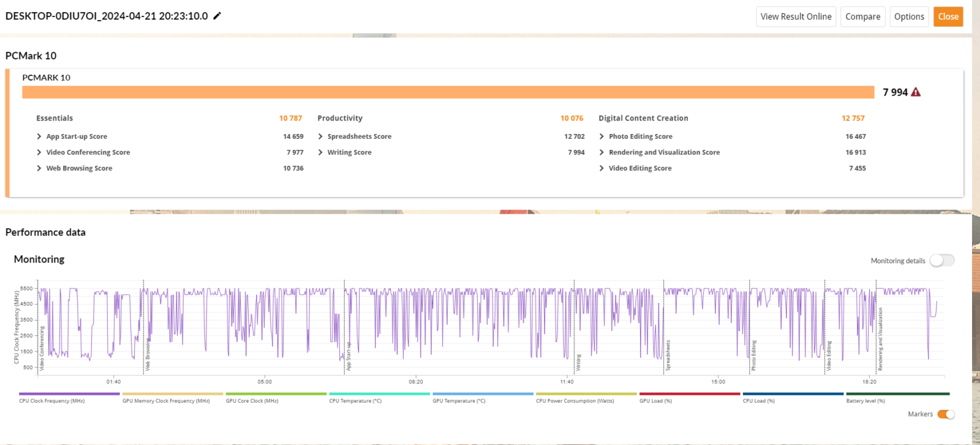Image resolution: width=980 pixels, height=445 pixels.
Task: Select GPU Load legend swatch
Action: pyautogui.click(x=689, y=394)
